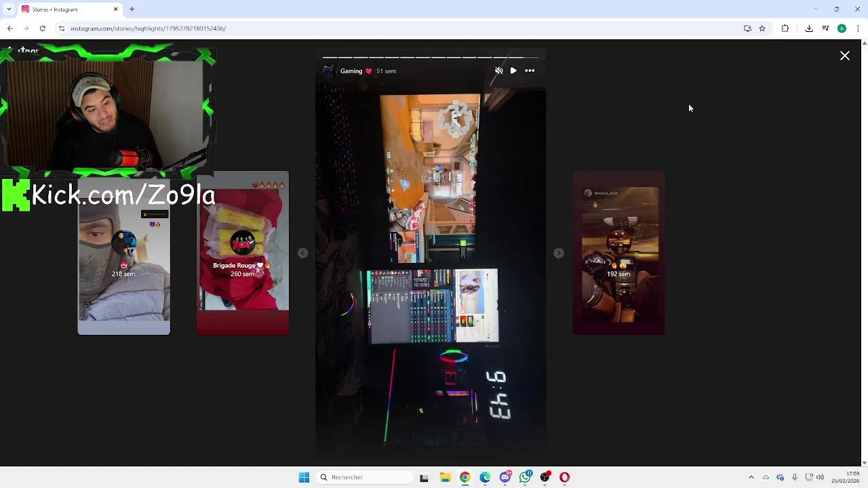Unmute the story audio with the speaker icon

499,70
